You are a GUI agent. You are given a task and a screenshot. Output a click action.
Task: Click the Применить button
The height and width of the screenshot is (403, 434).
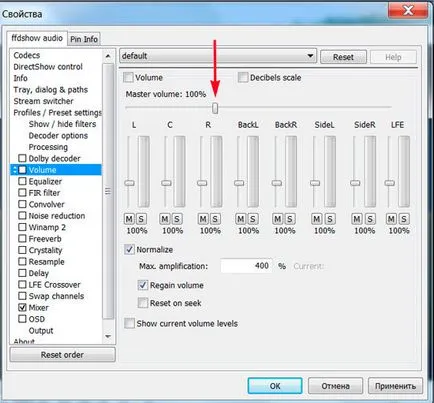click(395, 386)
